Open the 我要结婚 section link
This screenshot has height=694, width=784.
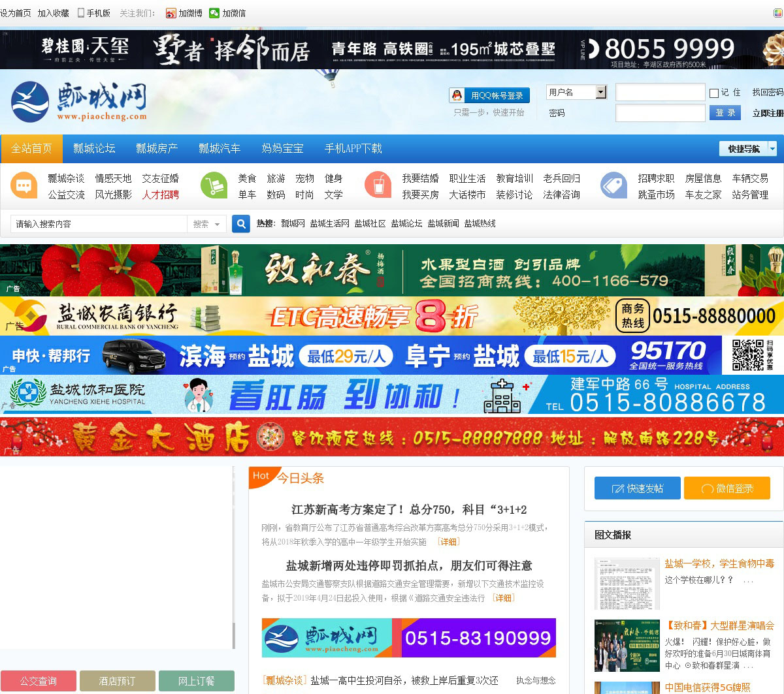[420, 178]
